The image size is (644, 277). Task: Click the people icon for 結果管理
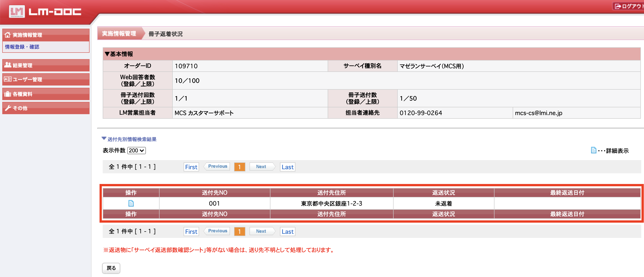click(7, 65)
